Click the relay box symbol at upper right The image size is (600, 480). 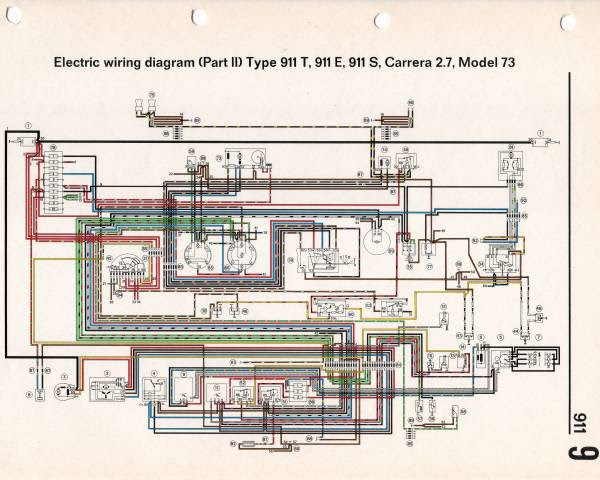click(x=510, y=165)
